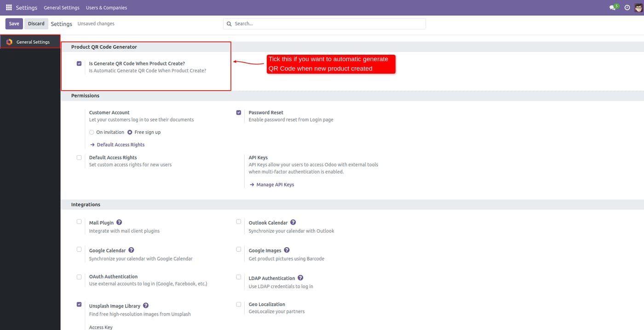Open the apps grid menu icon
Image resolution: width=644 pixels, height=330 pixels.
point(9,7)
